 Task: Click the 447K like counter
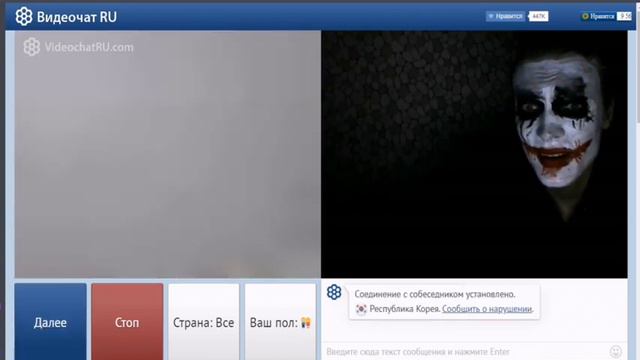pyautogui.click(x=539, y=16)
